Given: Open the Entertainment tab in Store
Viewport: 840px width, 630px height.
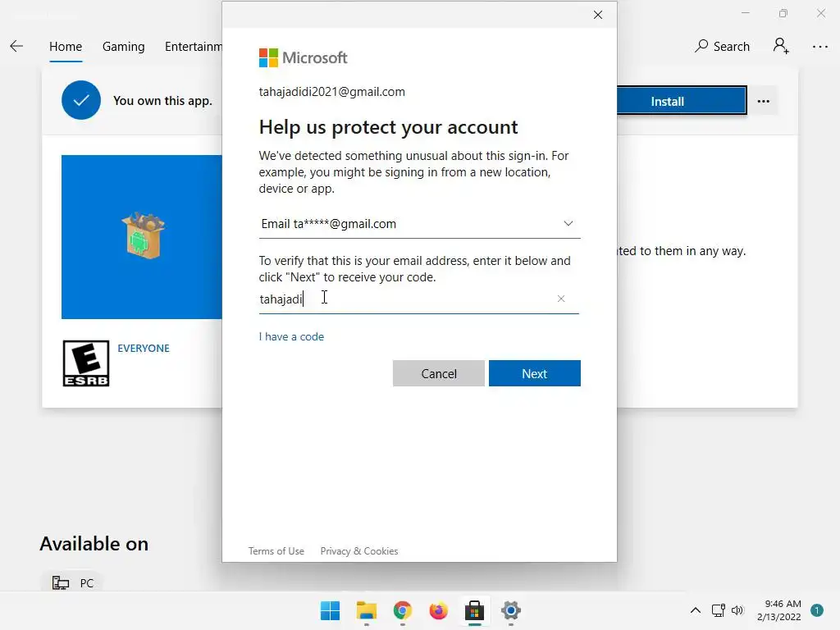Looking at the screenshot, I should pos(194,47).
